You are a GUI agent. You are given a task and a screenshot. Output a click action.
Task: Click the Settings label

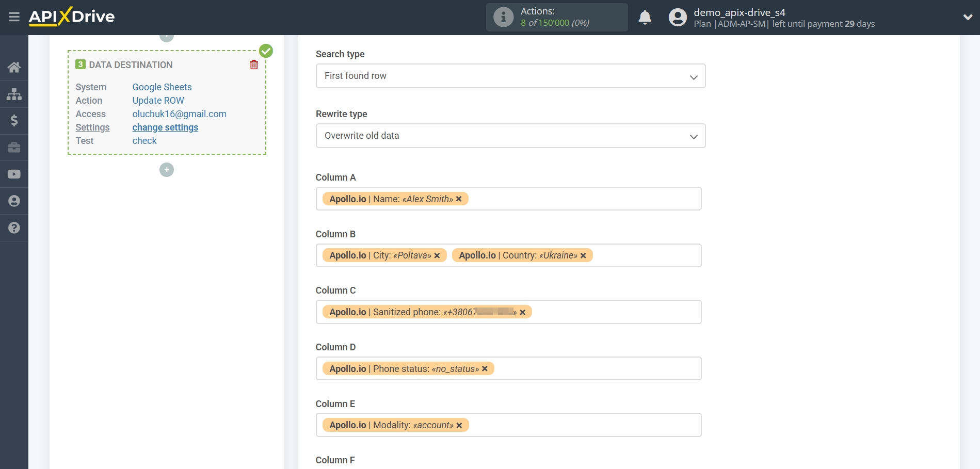[92, 127]
